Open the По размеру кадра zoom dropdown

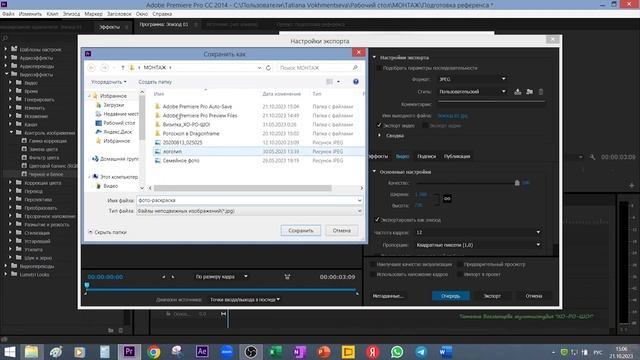point(221,277)
